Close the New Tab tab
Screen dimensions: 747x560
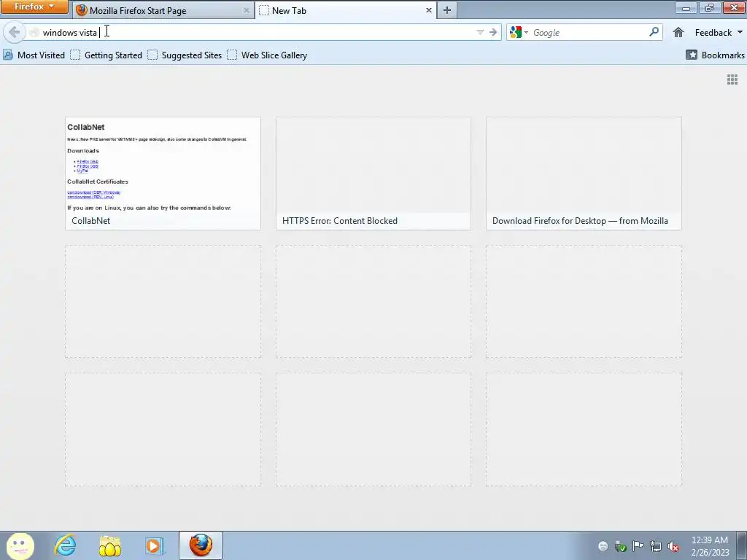(428, 10)
